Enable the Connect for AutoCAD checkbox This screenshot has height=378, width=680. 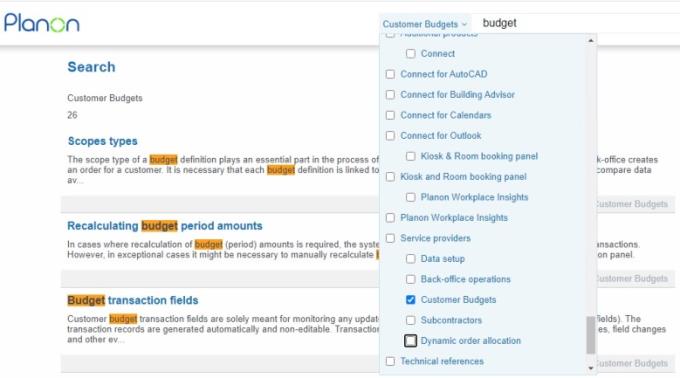(390, 74)
